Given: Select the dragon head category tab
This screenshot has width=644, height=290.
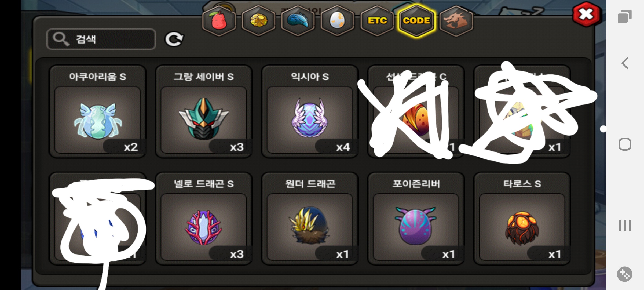Looking at the screenshot, I should [x=456, y=21].
